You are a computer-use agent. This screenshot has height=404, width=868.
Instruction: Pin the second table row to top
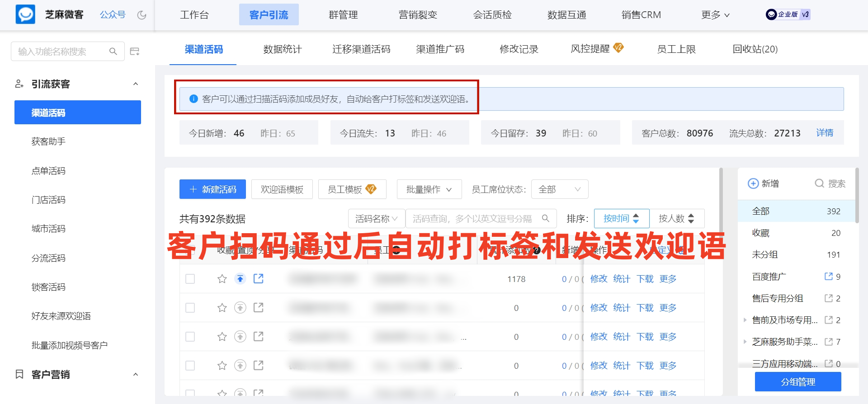coord(240,308)
